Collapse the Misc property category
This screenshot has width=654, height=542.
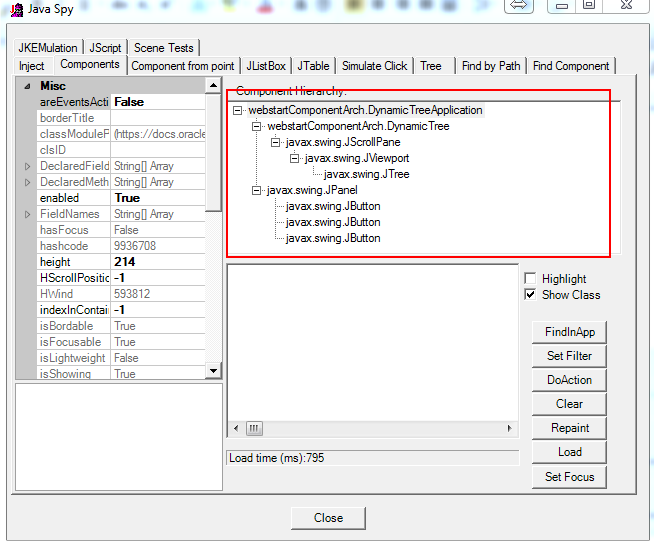(27, 86)
